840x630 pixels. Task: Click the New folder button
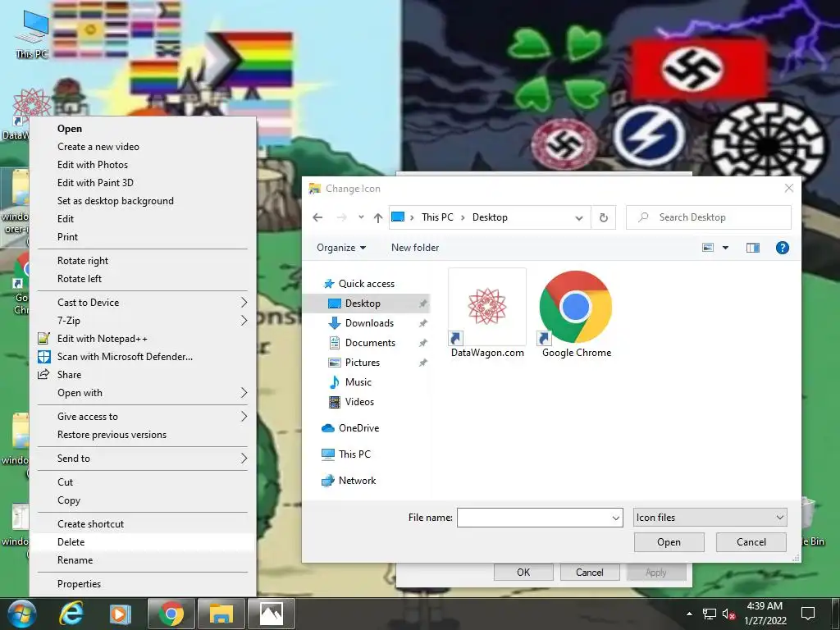pos(415,248)
